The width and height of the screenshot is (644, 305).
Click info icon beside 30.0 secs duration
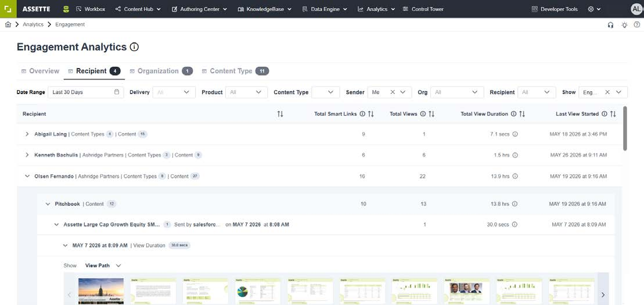tap(515, 224)
